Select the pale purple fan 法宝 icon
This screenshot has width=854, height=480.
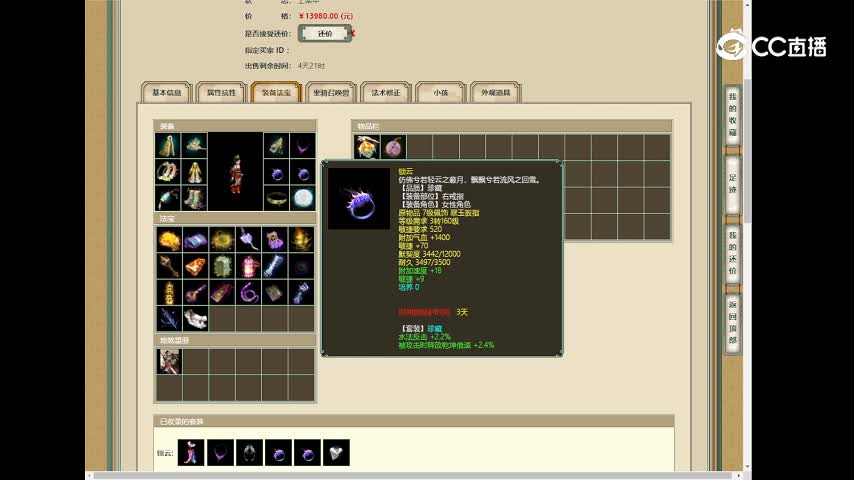[x=248, y=239]
